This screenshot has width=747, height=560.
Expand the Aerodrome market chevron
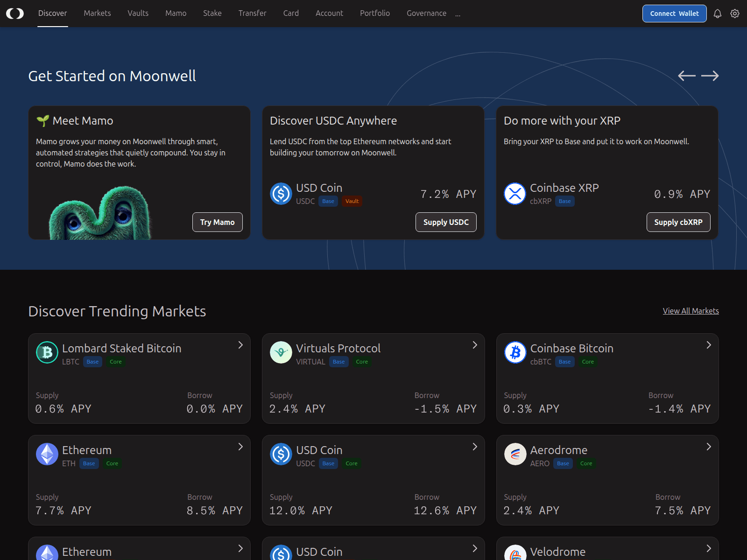click(x=709, y=447)
